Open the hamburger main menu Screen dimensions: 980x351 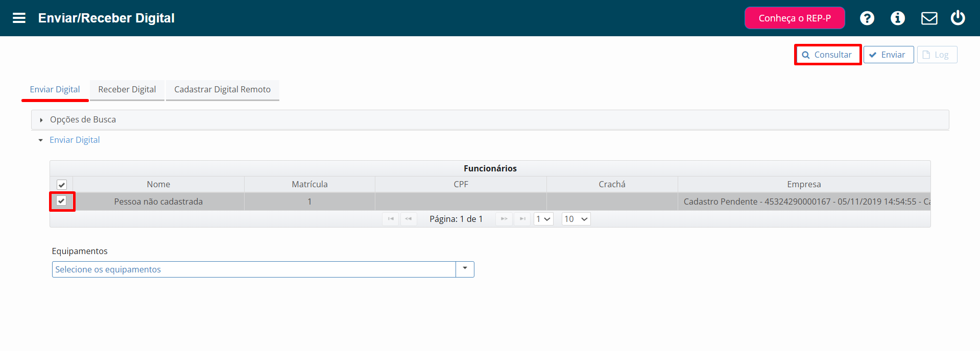pos(19,18)
